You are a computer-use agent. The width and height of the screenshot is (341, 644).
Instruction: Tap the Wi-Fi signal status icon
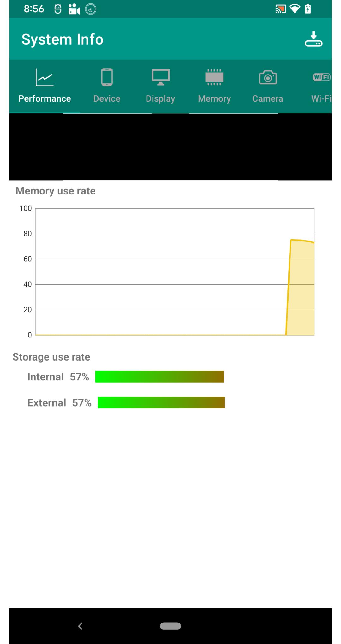(x=295, y=9)
